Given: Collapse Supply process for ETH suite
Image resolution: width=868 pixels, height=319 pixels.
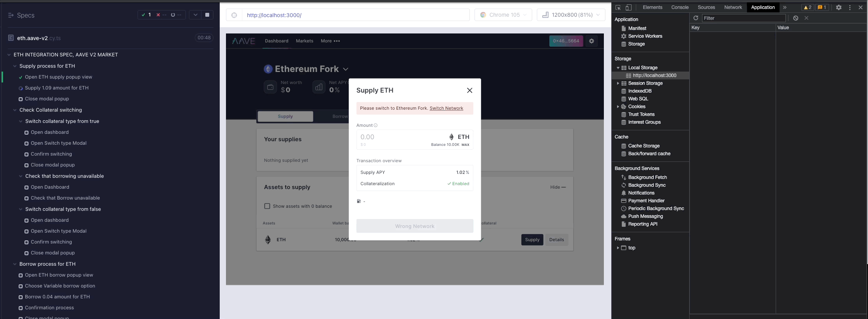Looking at the screenshot, I should click(x=15, y=66).
